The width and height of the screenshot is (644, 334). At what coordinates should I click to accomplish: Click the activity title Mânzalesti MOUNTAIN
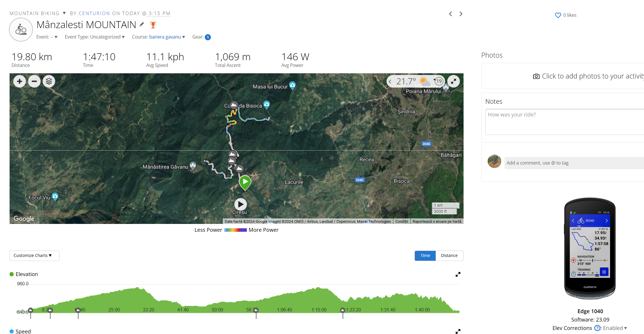(x=86, y=25)
